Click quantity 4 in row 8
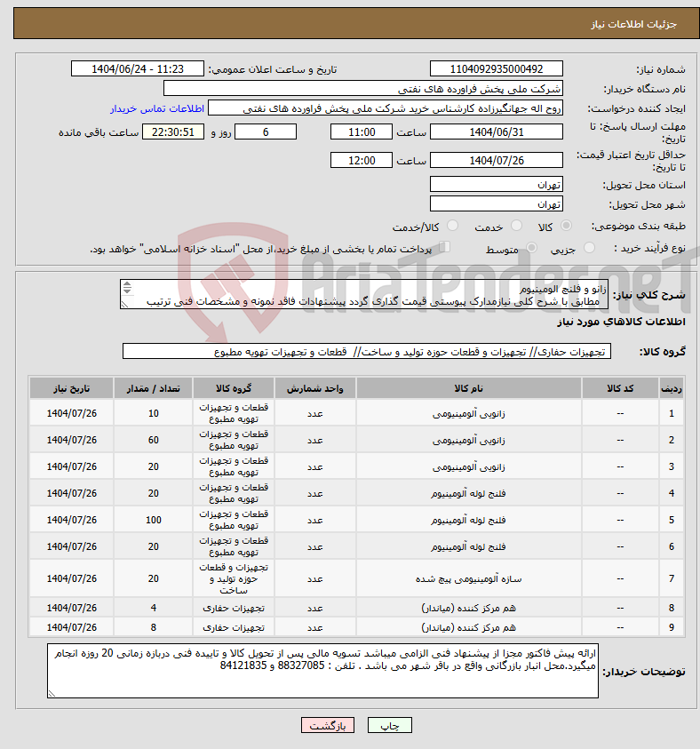700x749 pixels. [x=154, y=608]
